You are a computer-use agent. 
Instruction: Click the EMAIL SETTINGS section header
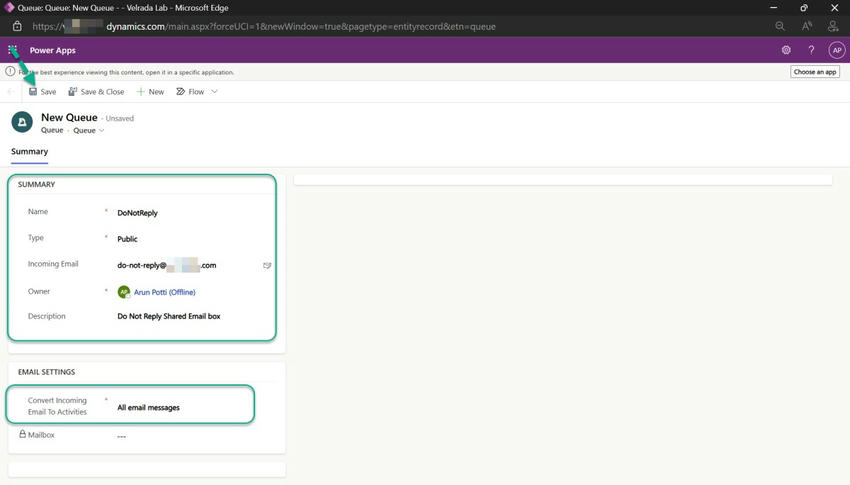(47, 372)
